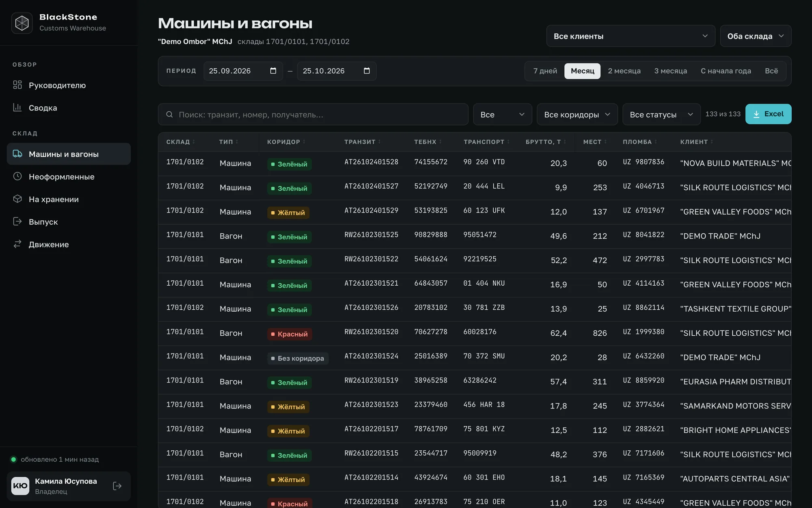Click the end date field 25.10.2026
The image size is (812, 508).
[x=337, y=71]
